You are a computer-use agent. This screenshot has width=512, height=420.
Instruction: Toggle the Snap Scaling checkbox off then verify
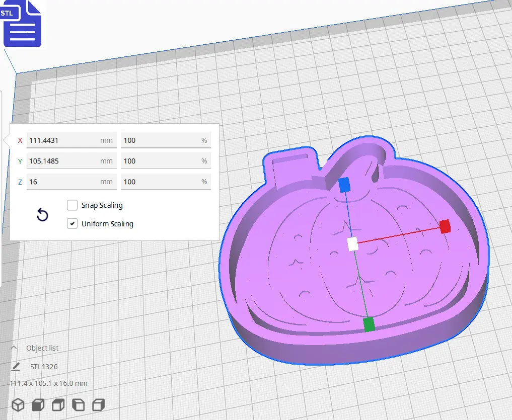pyautogui.click(x=72, y=205)
